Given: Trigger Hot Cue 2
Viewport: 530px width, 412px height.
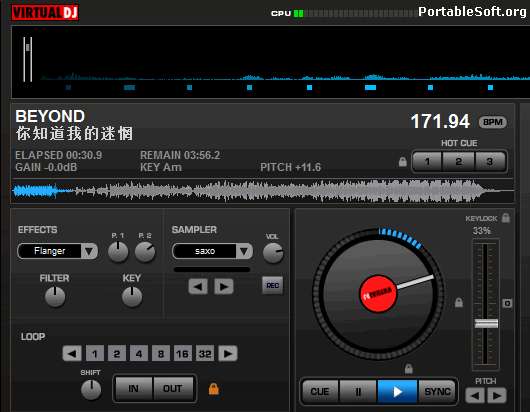Looking at the screenshot, I should [458, 162].
